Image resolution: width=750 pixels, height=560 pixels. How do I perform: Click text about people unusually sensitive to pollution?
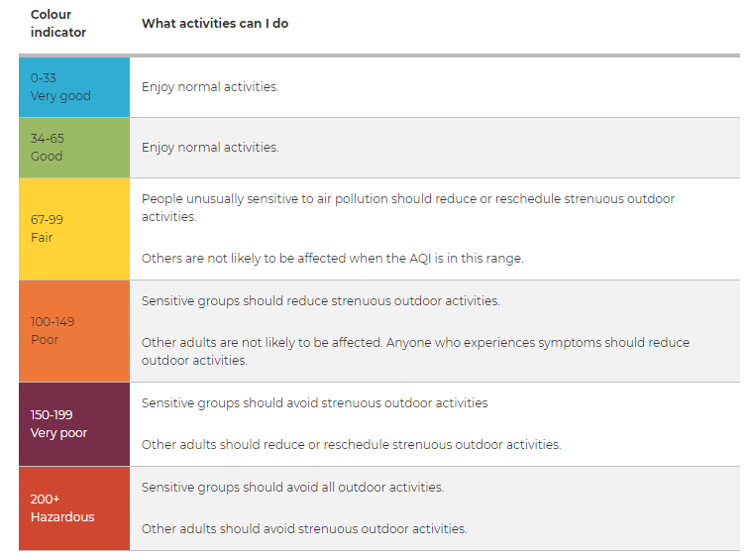point(408,207)
